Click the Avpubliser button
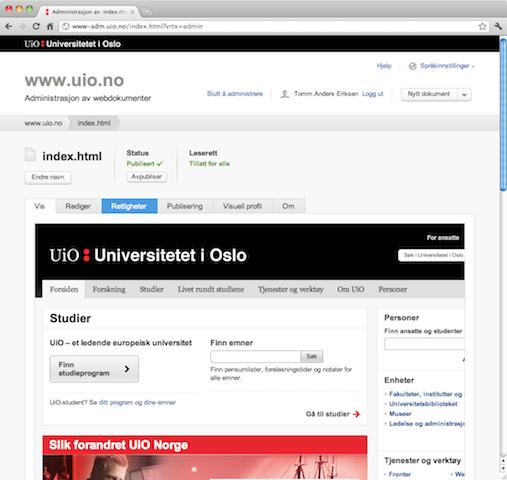 pos(146,177)
